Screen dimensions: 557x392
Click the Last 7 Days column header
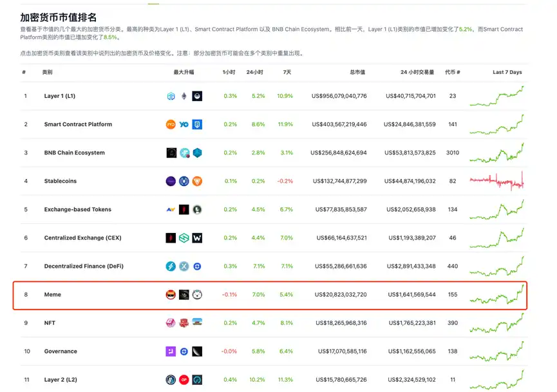coord(507,72)
